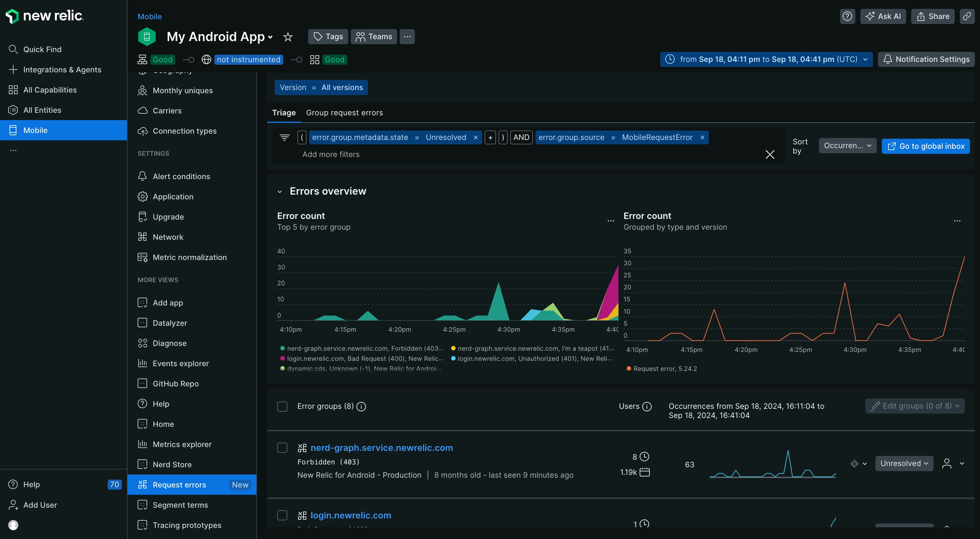The width and height of the screenshot is (980, 539).
Task: Select all error groups via header checkbox
Action: (x=282, y=407)
